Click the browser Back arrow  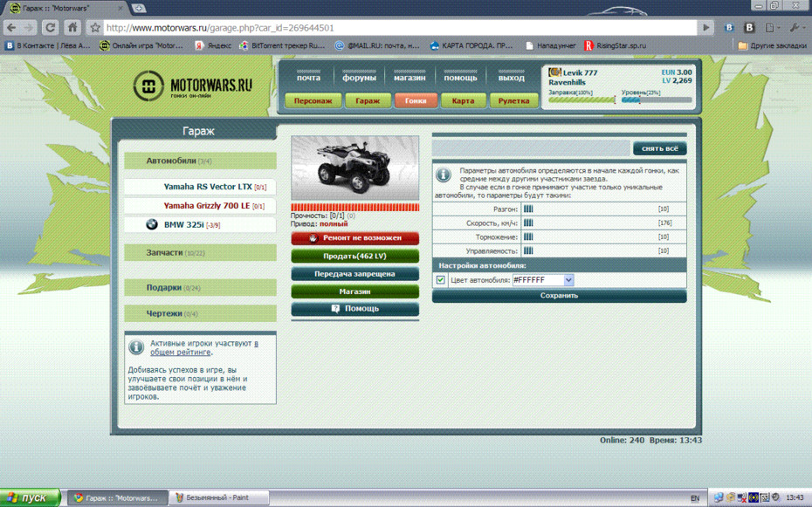(11, 27)
